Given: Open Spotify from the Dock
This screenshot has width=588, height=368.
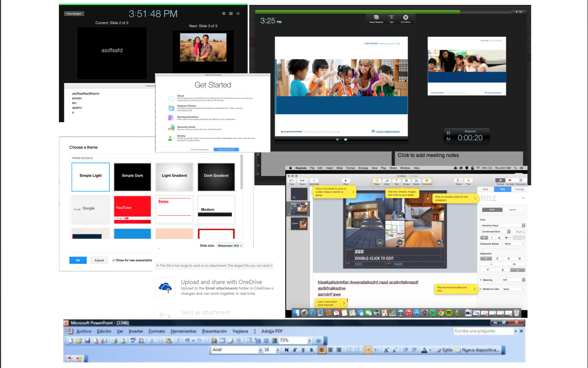Looking at the screenshot, I should click(x=449, y=313).
